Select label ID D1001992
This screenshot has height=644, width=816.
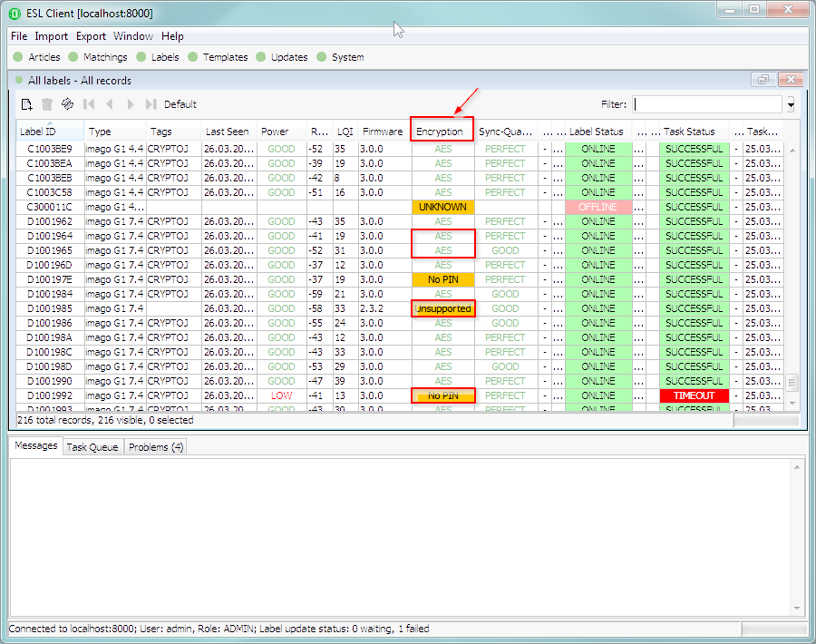click(x=50, y=395)
